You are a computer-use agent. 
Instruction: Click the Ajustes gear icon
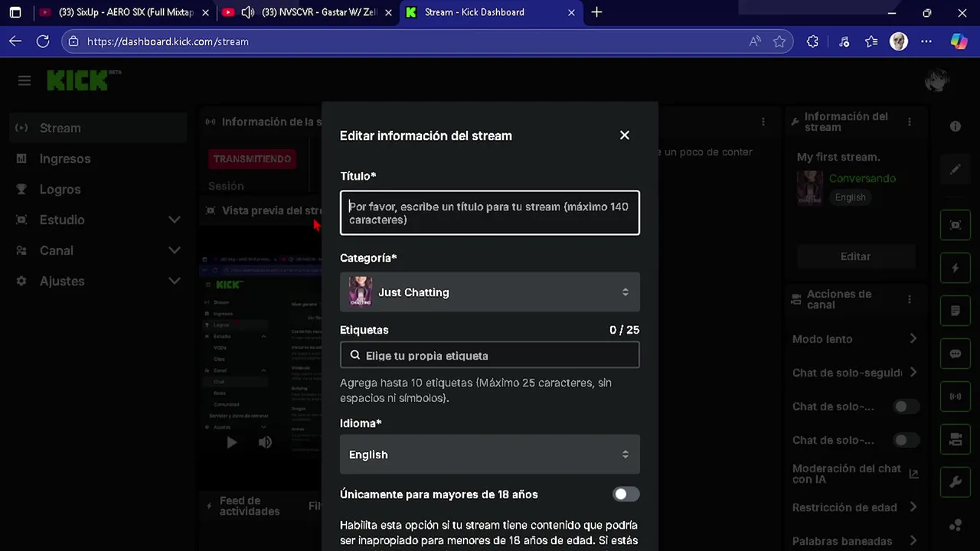tap(21, 281)
